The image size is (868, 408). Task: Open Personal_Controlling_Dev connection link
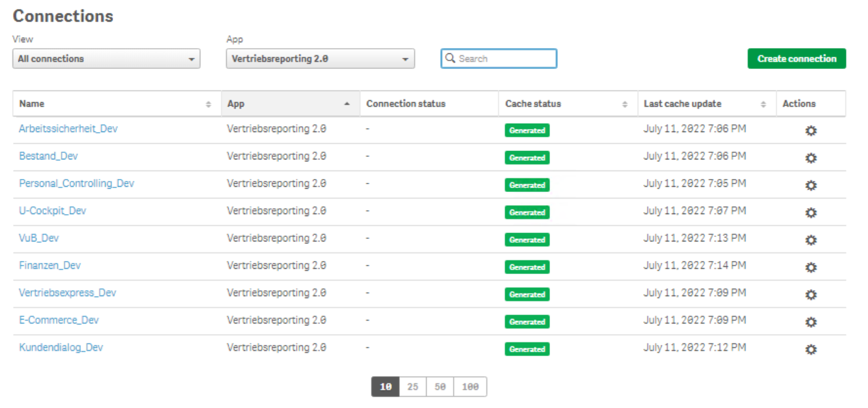pyautogui.click(x=77, y=184)
